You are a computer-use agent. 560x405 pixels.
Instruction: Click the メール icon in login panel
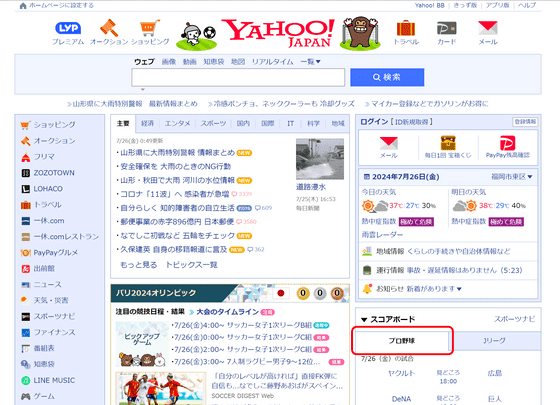(x=389, y=144)
